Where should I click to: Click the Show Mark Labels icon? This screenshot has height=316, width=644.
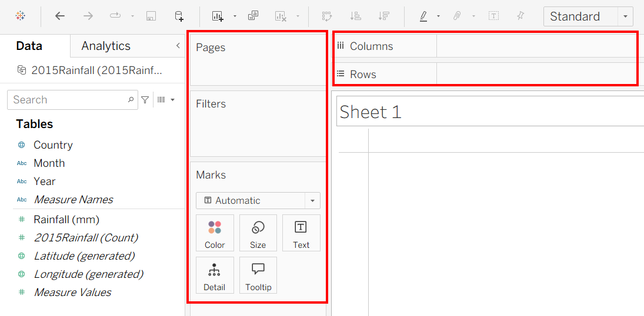(493, 16)
